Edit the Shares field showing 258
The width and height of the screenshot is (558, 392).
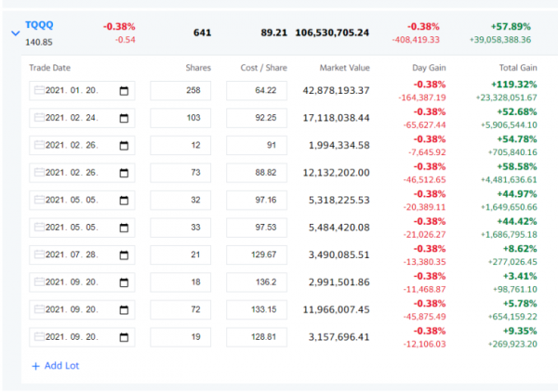(x=180, y=91)
